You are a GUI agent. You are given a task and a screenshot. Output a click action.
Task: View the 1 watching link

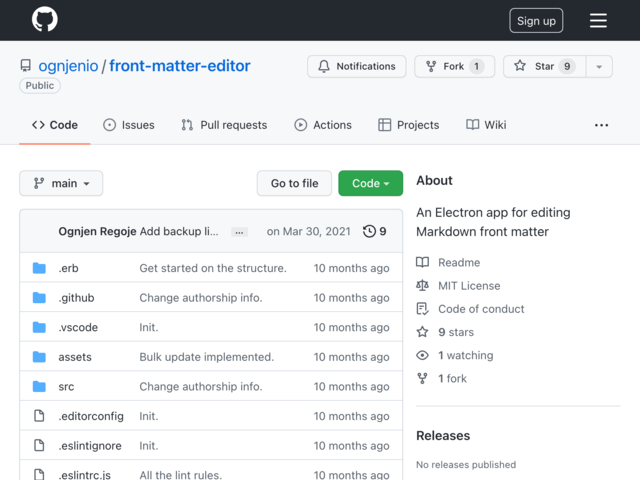tap(466, 356)
